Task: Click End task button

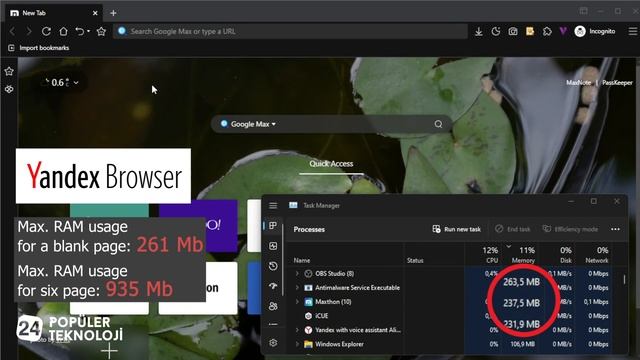Action: tap(513, 229)
